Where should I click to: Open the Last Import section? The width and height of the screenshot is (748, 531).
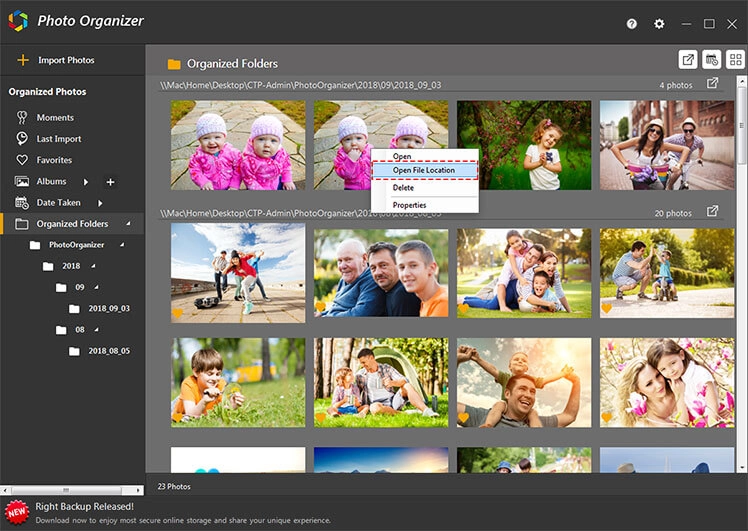pos(59,139)
